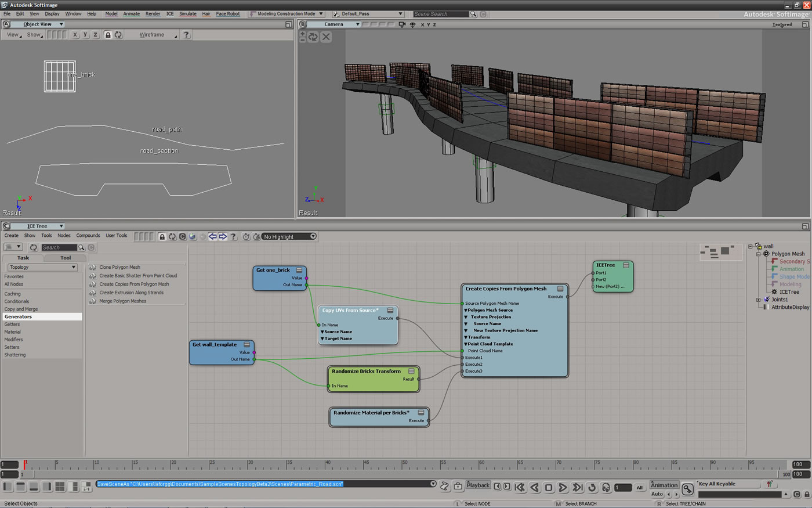The height and width of the screenshot is (508, 812).
Task: Select the Lock icon in the ICE Tree toolbar
Action: point(163,236)
